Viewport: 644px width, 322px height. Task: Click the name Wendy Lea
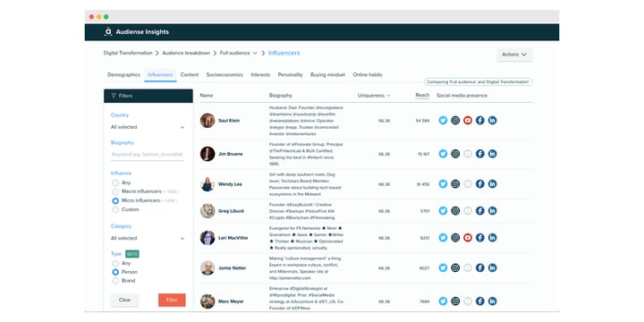230,184
